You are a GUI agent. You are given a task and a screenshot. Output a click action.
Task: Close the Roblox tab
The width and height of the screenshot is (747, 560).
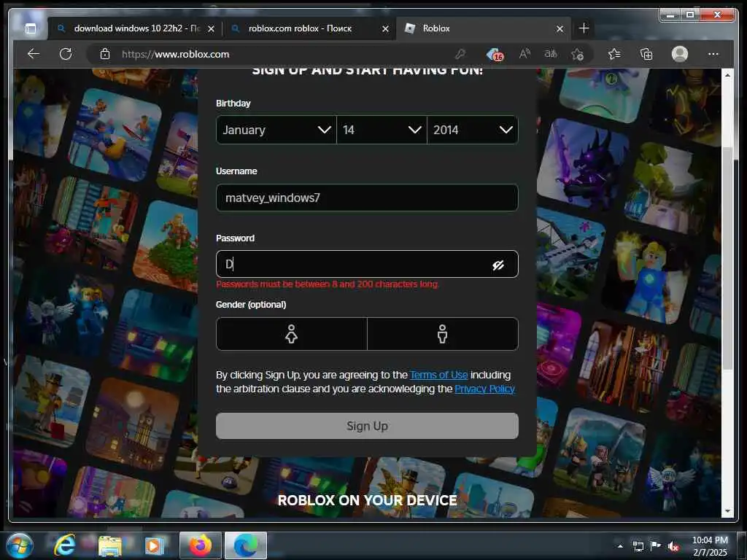pos(560,29)
